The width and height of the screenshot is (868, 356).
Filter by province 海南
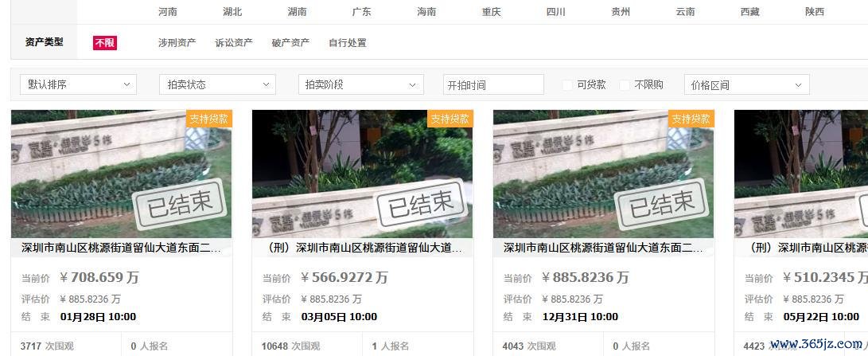point(426,12)
